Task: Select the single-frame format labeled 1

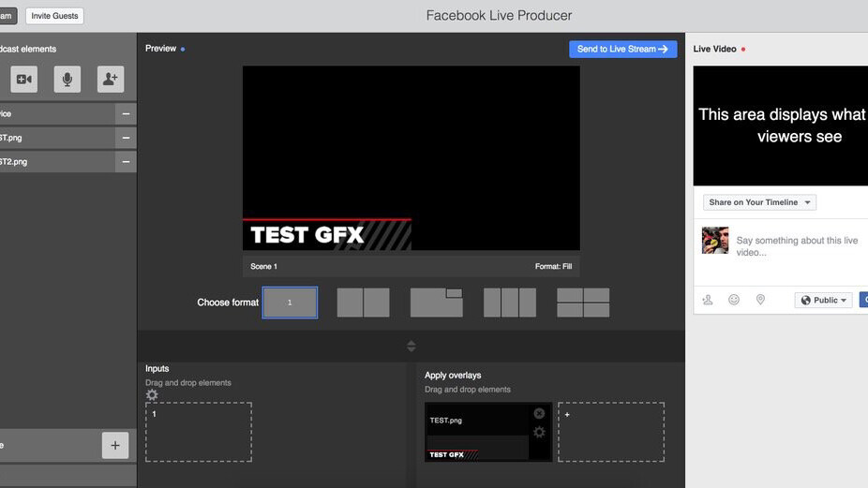Action: [x=290, y=303]
